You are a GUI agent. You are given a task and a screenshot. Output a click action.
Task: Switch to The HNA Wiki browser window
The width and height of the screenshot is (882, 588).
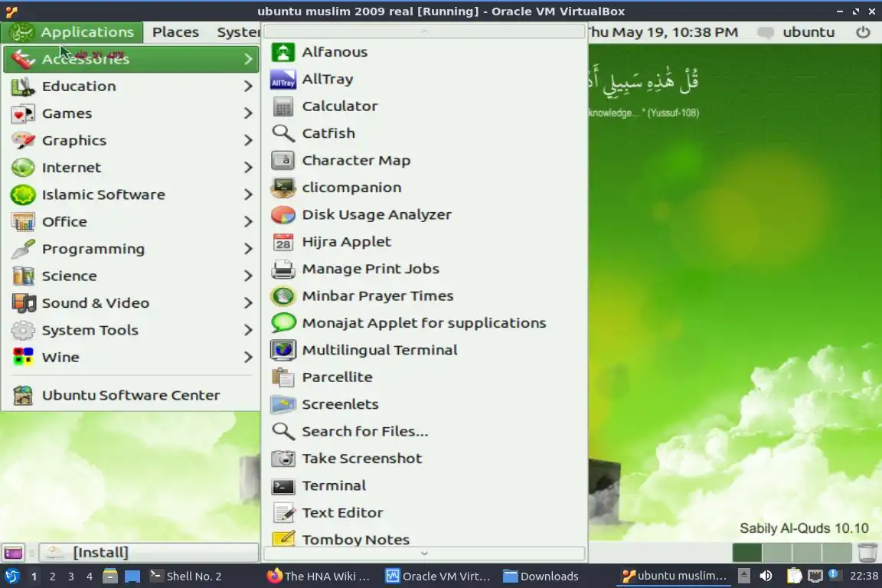318,577
